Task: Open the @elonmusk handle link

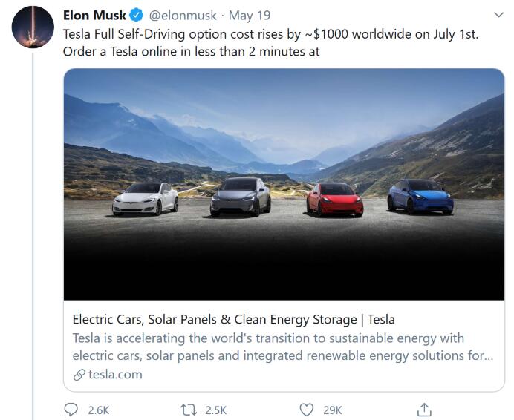Action: point(183,16)
